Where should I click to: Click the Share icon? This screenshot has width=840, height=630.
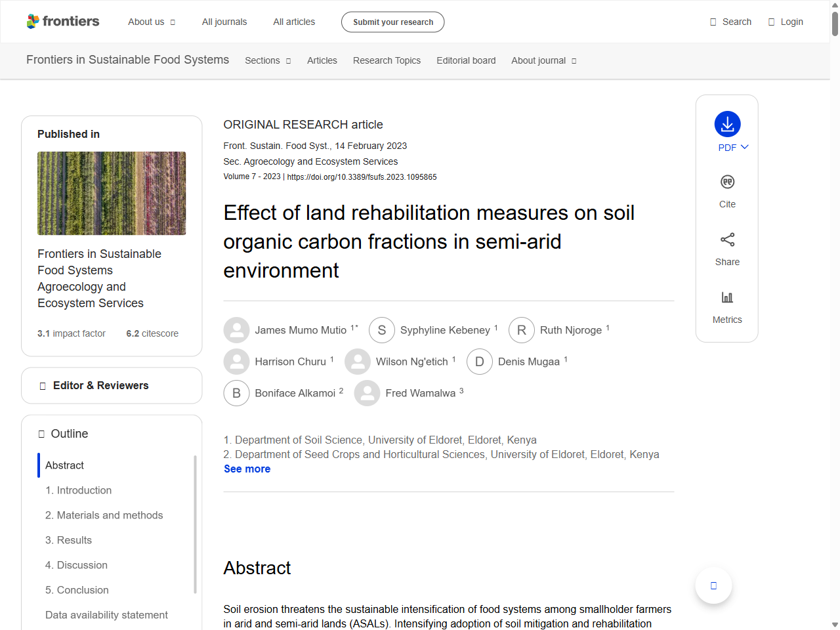726,240
